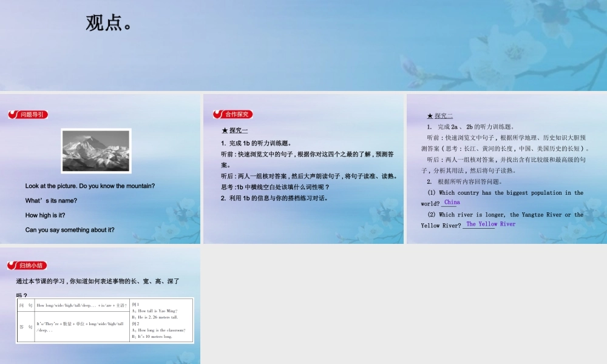The height and width of the screenshot is (364, 607).
Task: Click 观点。 title text
Action: (x=109, y=22)
